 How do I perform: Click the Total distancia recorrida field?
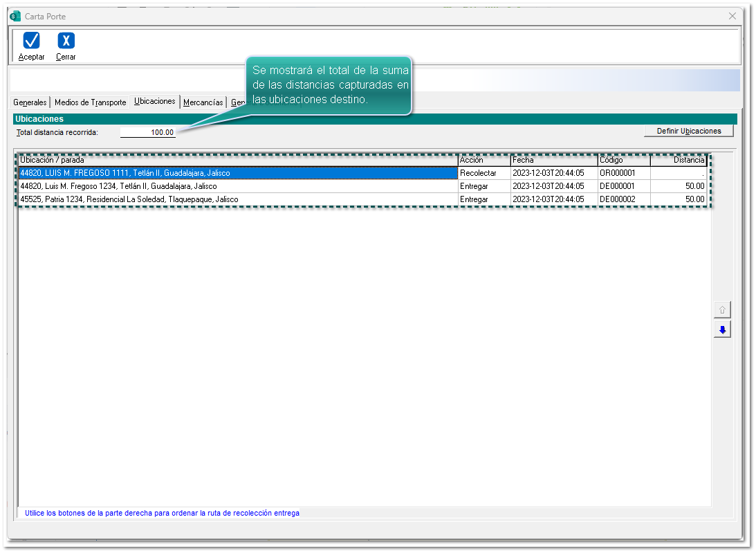click(147, 132)
